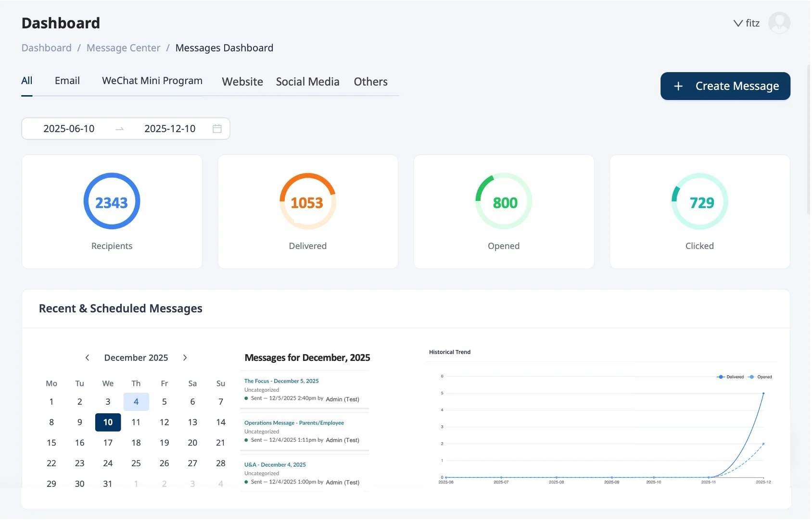Select the Website tab

[x=242, y=82]
